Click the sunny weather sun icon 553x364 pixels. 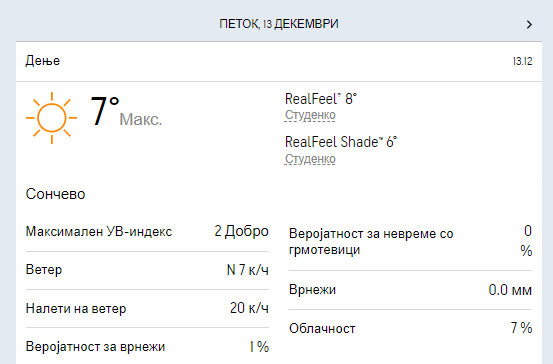51,118
